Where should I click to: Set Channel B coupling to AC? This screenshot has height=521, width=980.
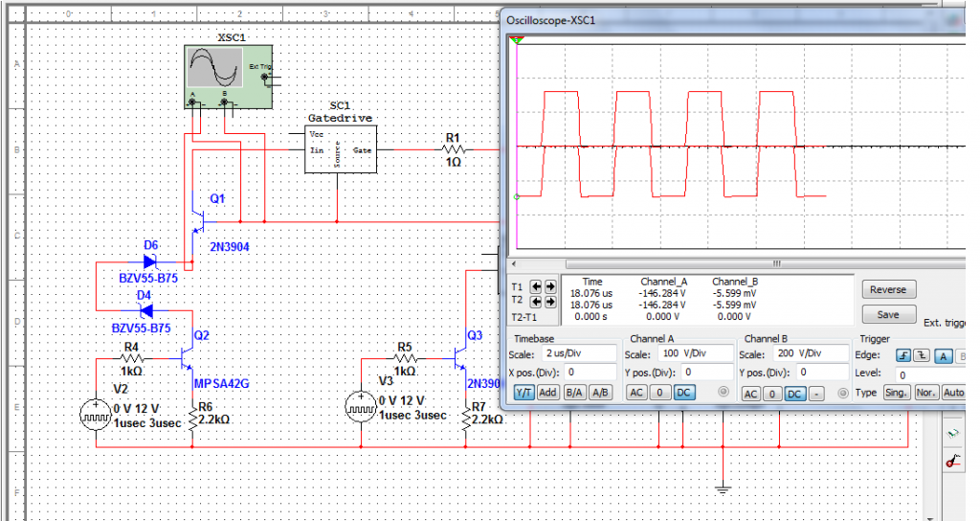(x=751, y=394)
